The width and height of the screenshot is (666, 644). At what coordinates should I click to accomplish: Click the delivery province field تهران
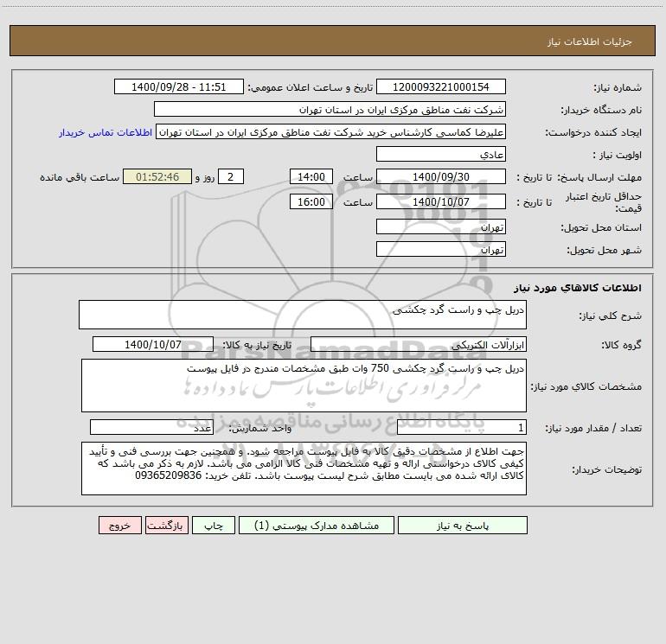point(441,226)
